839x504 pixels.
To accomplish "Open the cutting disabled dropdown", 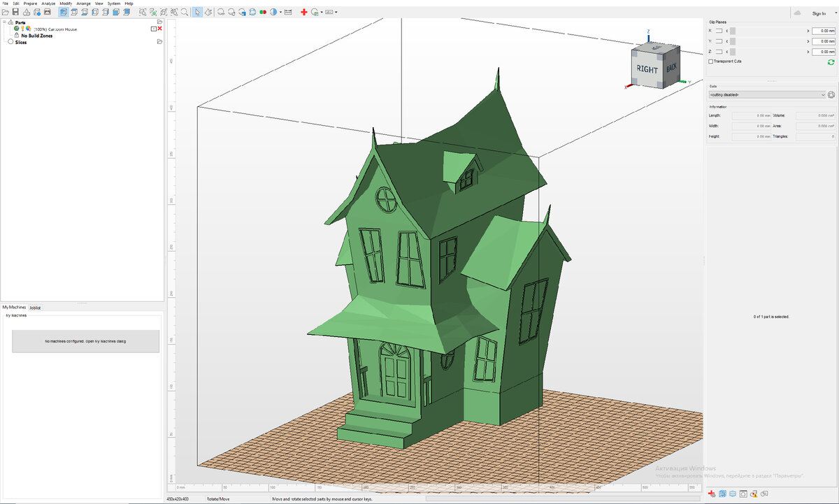I will tap(767, 94).
